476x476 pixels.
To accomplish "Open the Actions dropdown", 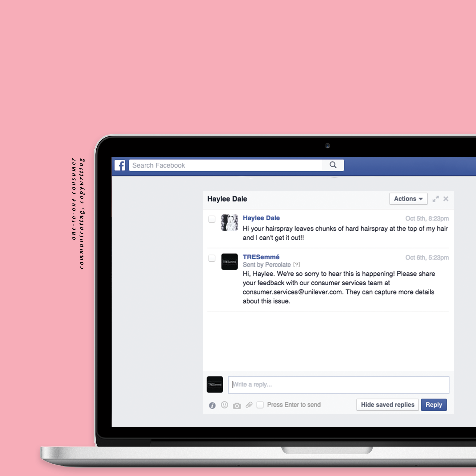I will (x=408, y=199).
